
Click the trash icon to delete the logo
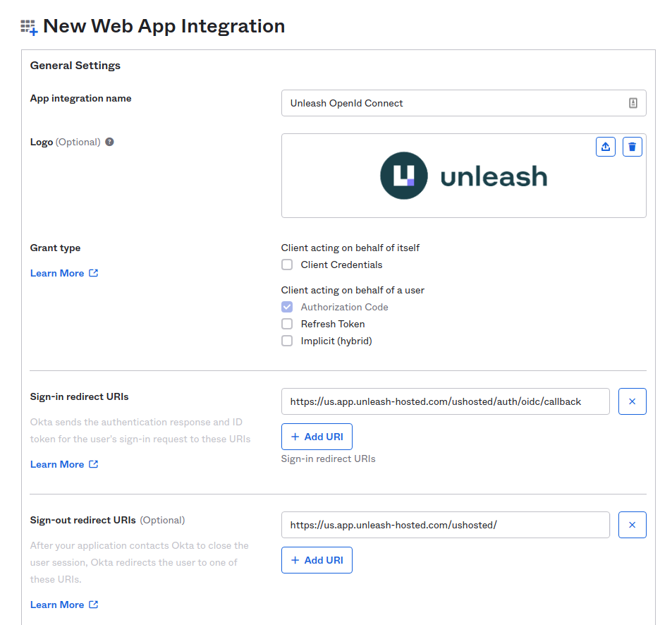(632, 147)
